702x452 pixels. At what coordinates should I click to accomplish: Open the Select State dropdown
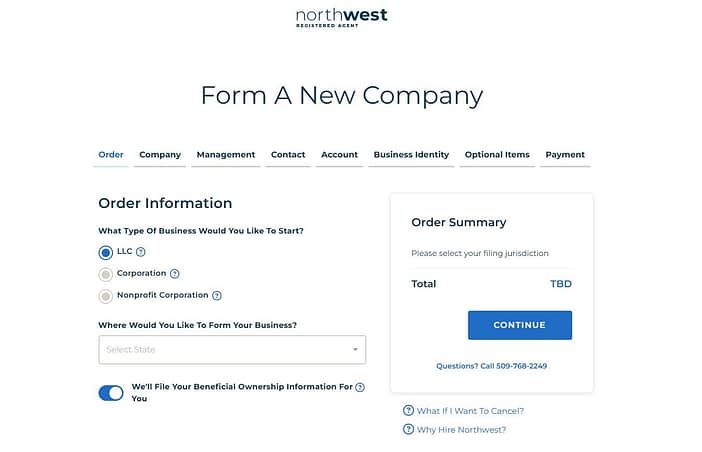[232, 350]
